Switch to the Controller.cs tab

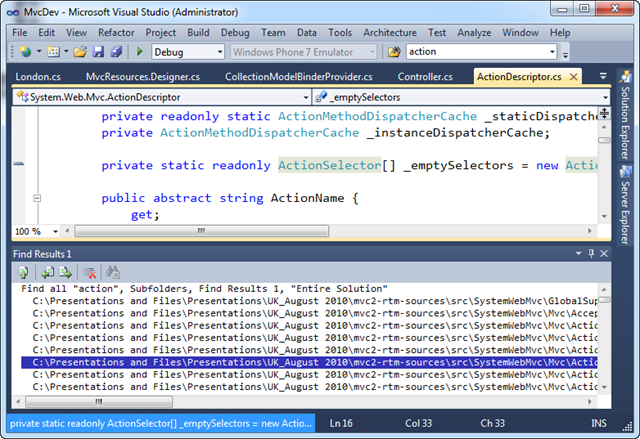click(x=425, y=77)
